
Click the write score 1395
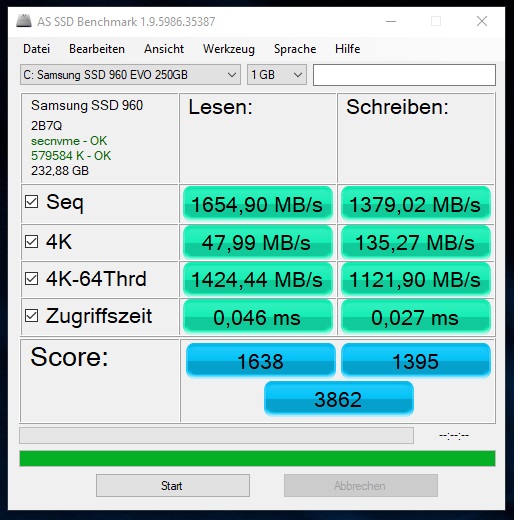[416, 361]
